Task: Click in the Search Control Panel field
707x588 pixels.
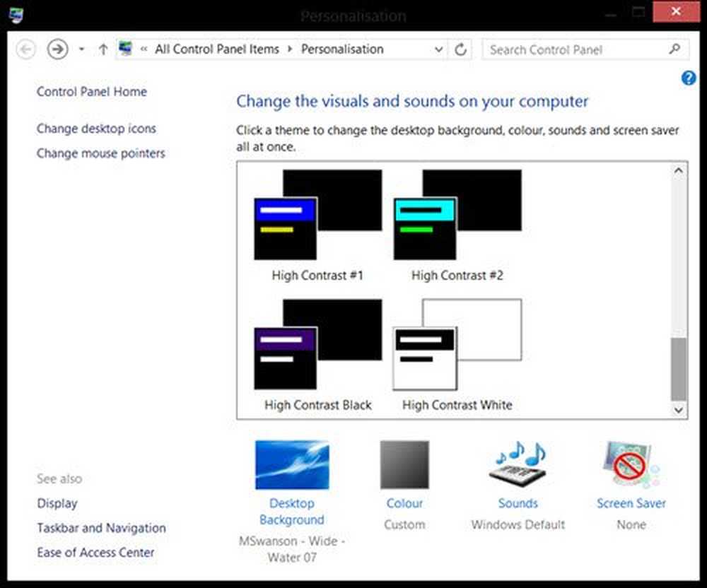Action: pos(574,49)
